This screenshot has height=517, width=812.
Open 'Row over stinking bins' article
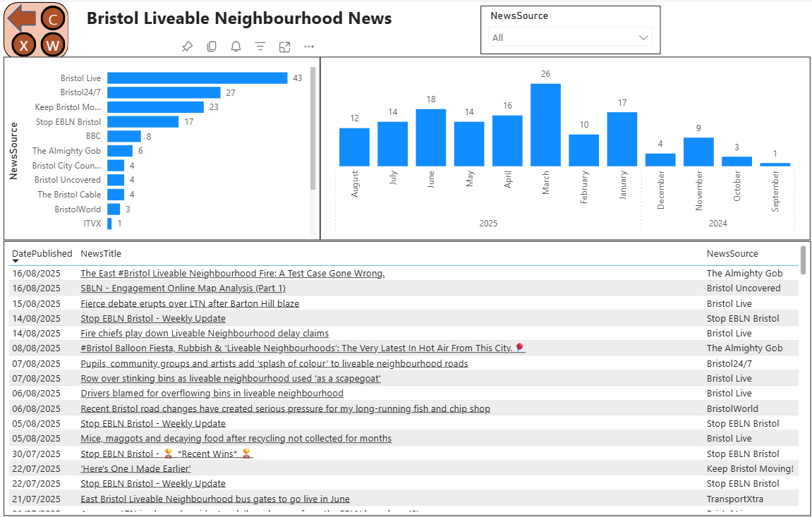231,379
